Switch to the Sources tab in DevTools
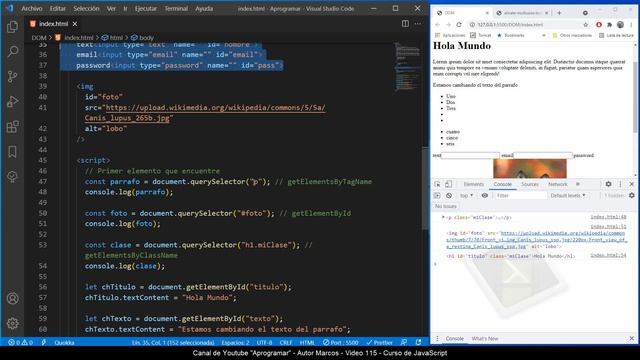 pyautogui.click(x=530, y=184)
